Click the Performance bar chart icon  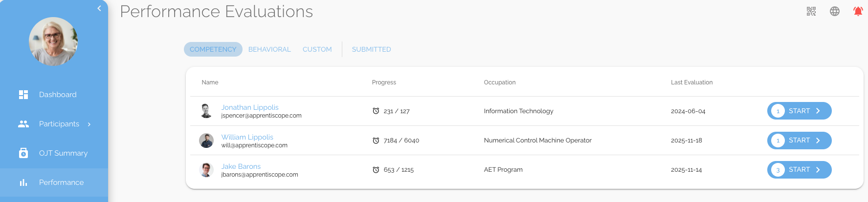click(23, 182)
